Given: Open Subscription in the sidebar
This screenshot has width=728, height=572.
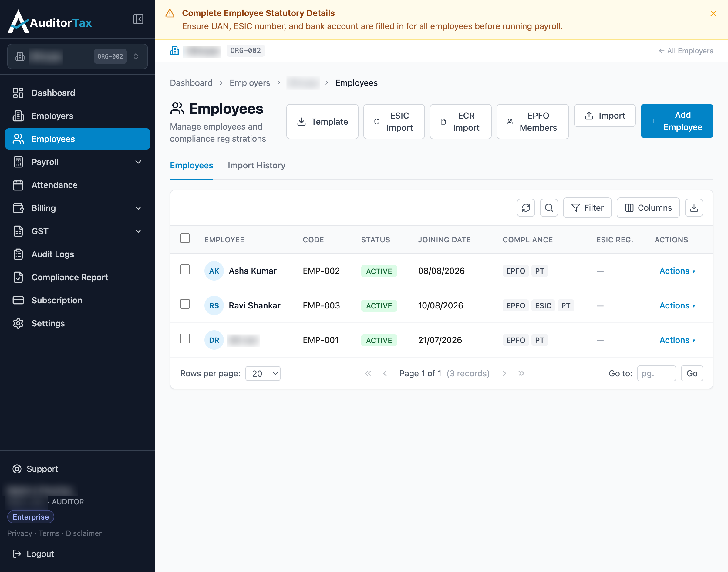Looking at the screenshot, I should click(x=77, y=300).
